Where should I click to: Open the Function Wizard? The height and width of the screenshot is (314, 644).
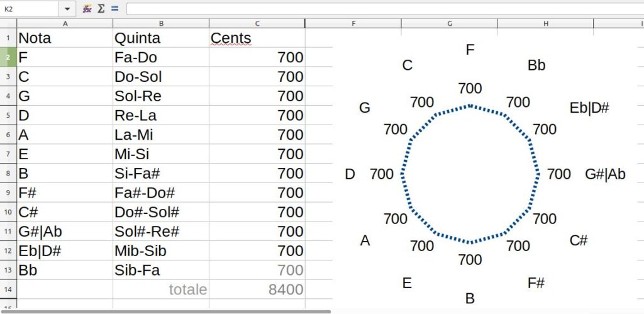(x=87, y=9)
